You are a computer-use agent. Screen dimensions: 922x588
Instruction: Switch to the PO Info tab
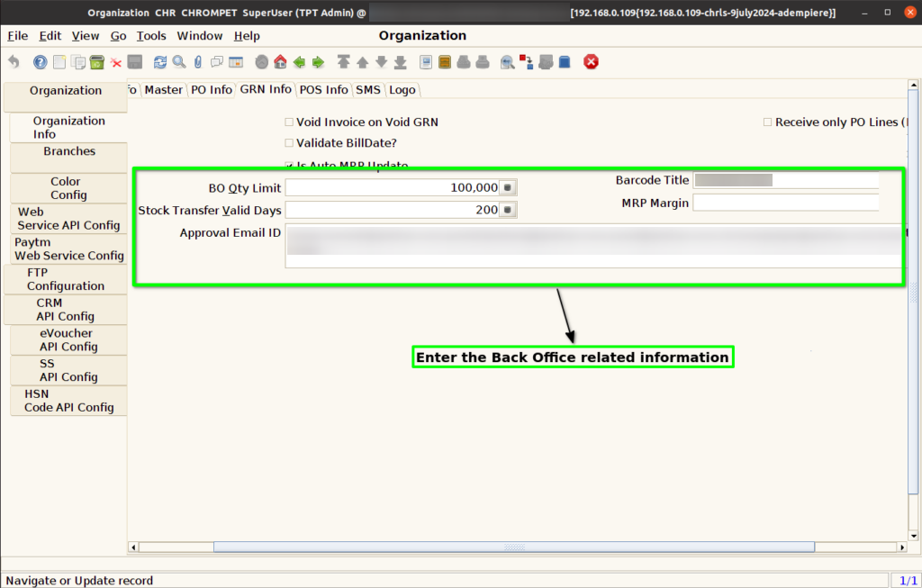point(212,90)
